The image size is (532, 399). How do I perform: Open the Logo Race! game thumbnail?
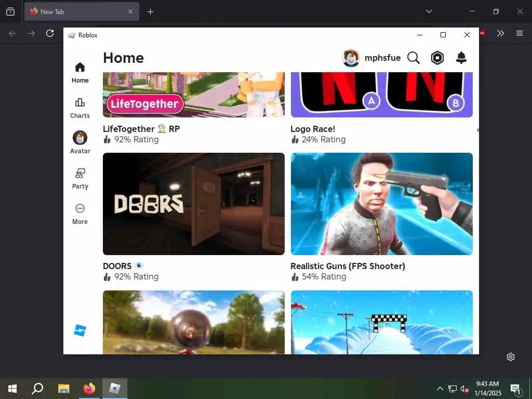point(382,95)
